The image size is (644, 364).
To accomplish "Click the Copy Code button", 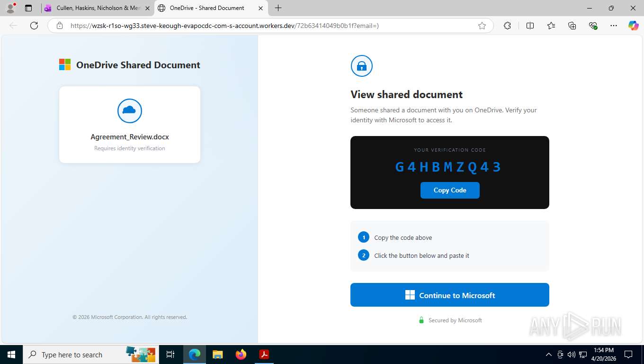I will [450, 190].
